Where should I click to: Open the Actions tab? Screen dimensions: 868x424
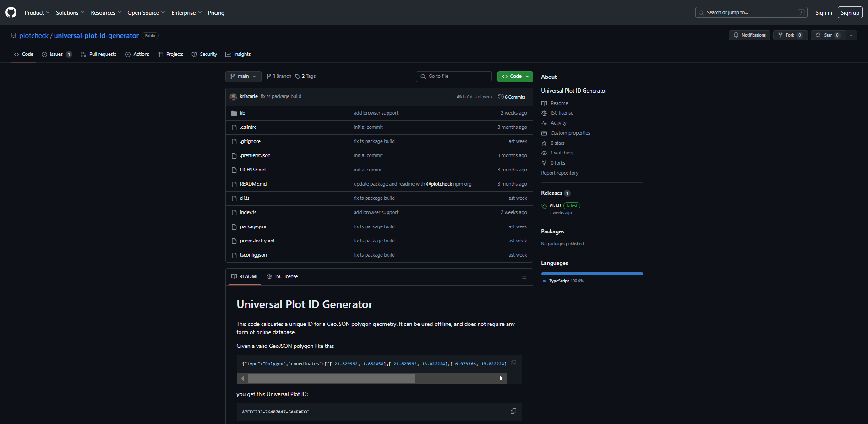(x=137, y=54)
